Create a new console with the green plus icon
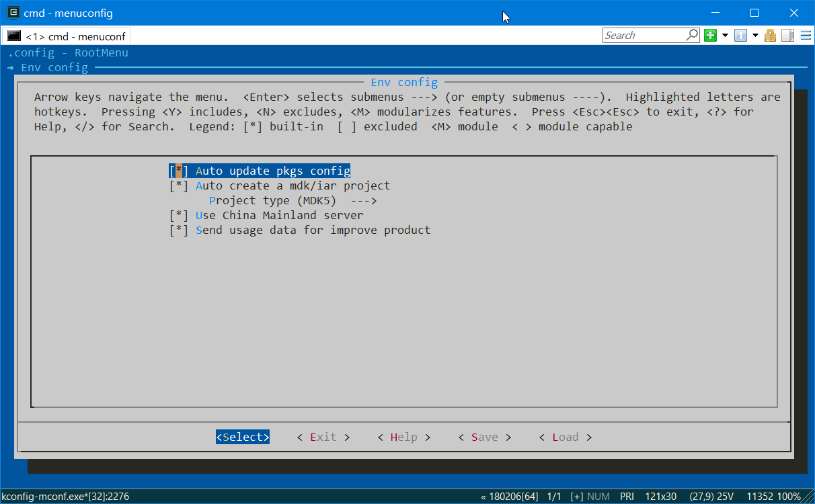Viewport: 815px width, 504px height. pyautogui.click(x=711, y=35)
